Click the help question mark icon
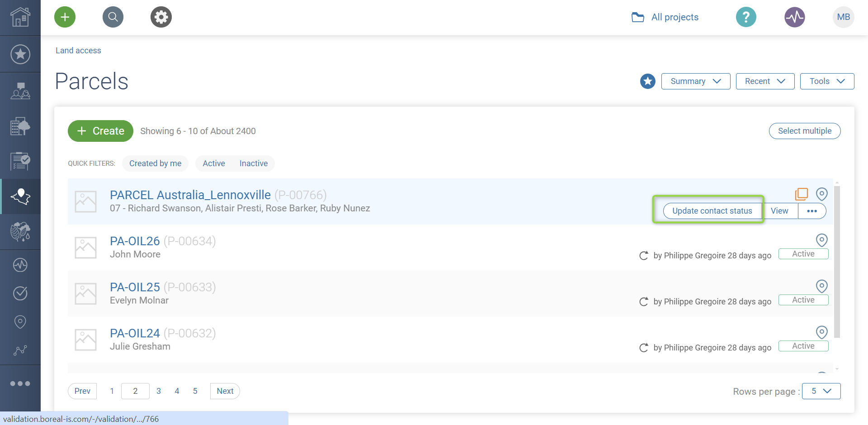The width and height of the screenshot is (868, 425). (x=746, y=17)
